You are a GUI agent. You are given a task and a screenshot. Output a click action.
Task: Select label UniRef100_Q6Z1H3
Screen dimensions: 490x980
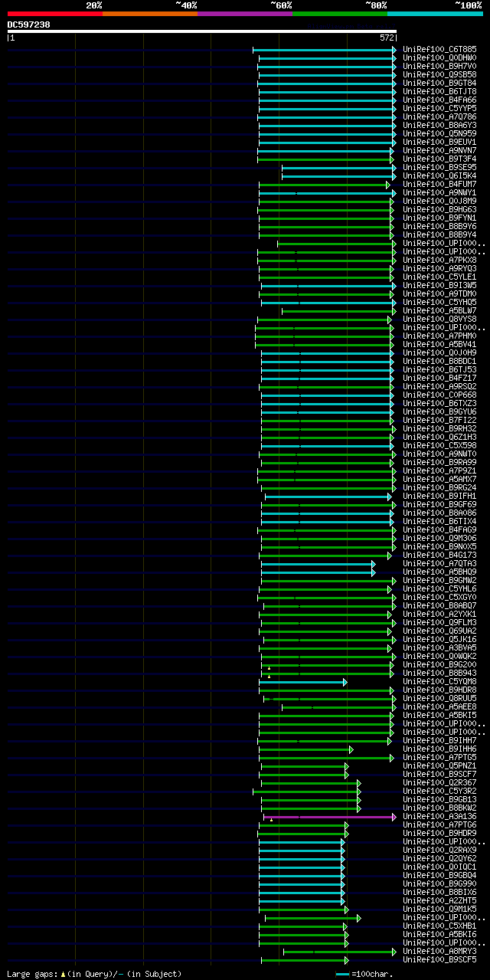441,437
